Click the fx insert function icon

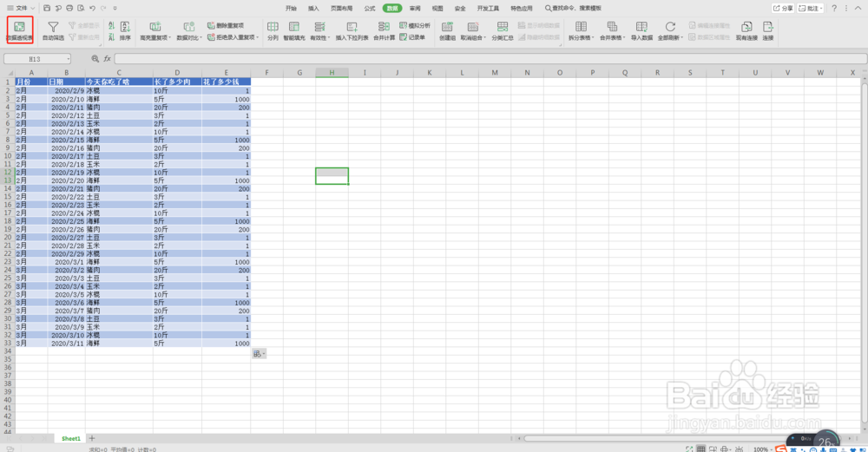point(108,59)
